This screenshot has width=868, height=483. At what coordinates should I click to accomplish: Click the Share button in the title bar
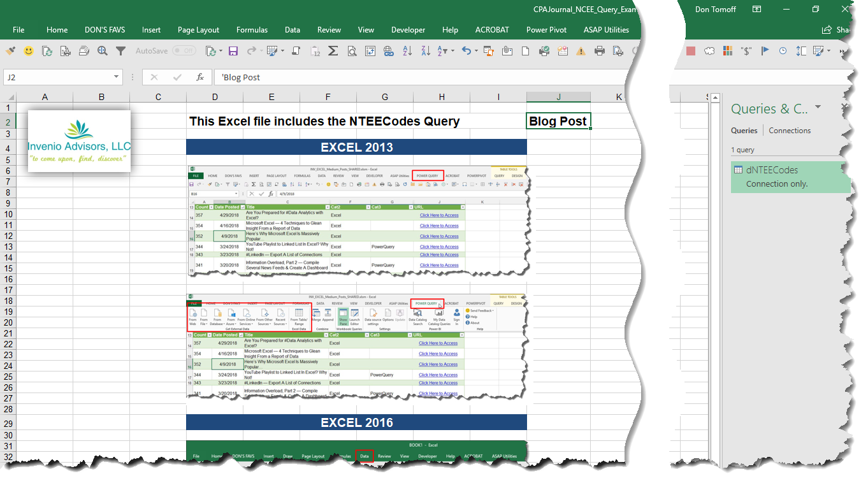pyautogui.click(x=835, y=29)
